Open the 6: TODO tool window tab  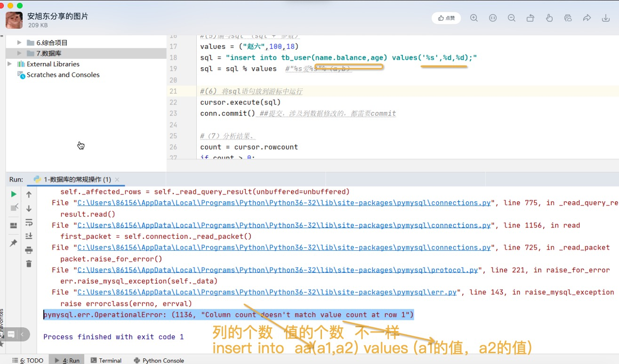pos(28,360)
